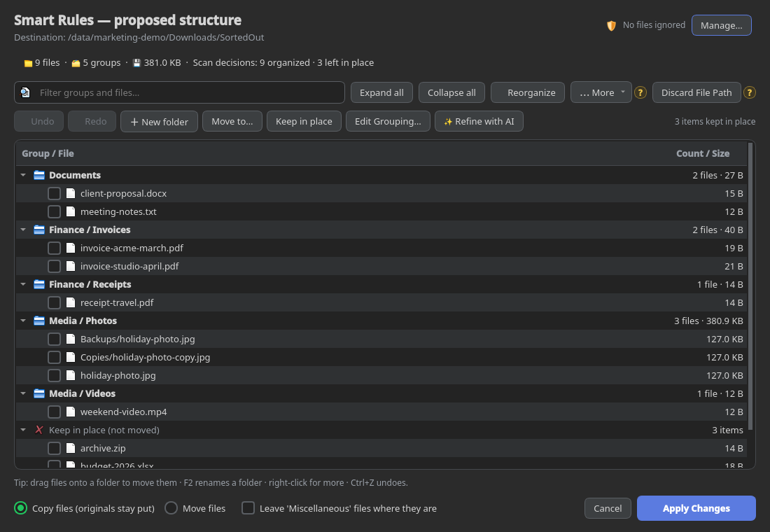This screenshot has width=770, height=532.
Task: Click file icon of invoice-studio-april.pdf
Action: tap(71, 266)
